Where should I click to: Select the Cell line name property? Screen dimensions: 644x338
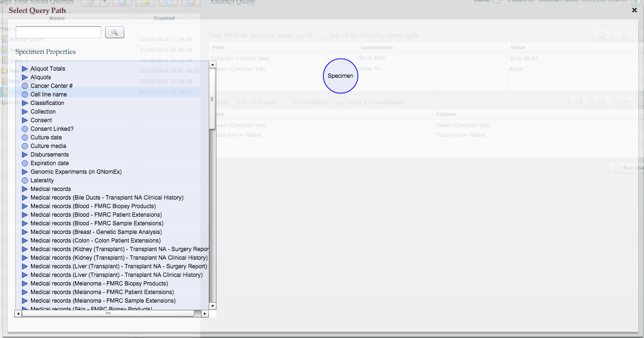(49, 95)
